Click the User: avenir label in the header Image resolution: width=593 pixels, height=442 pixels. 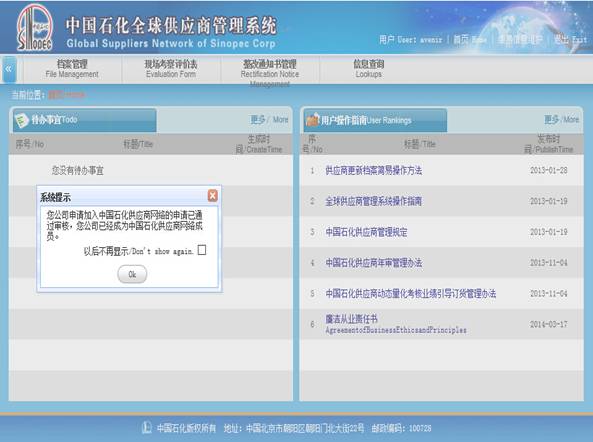(410, 39)
